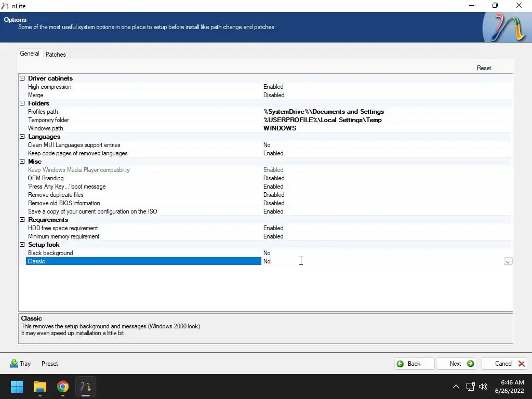The image size is (532, 399).
Task: Open the volume tray icon
Action: tap(483, 387)
